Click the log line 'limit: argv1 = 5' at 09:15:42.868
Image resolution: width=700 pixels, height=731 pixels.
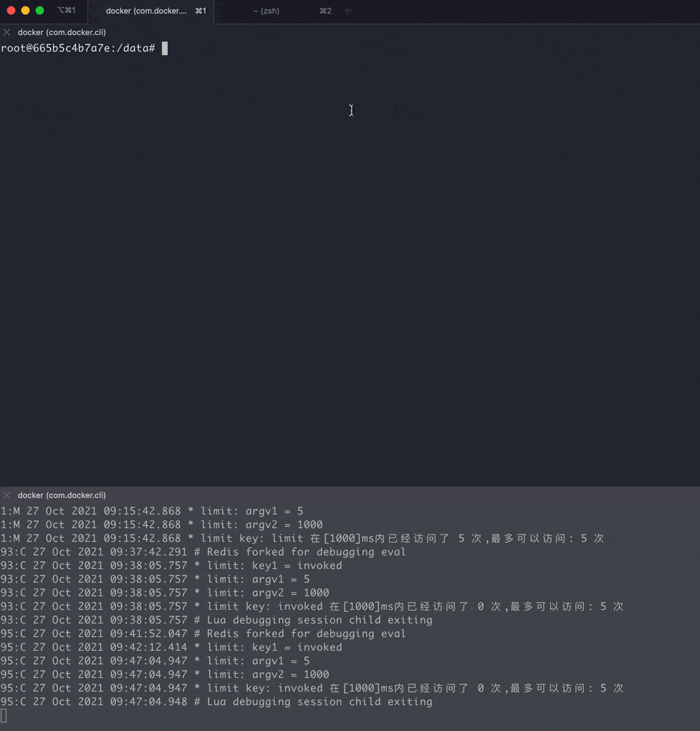152,511
